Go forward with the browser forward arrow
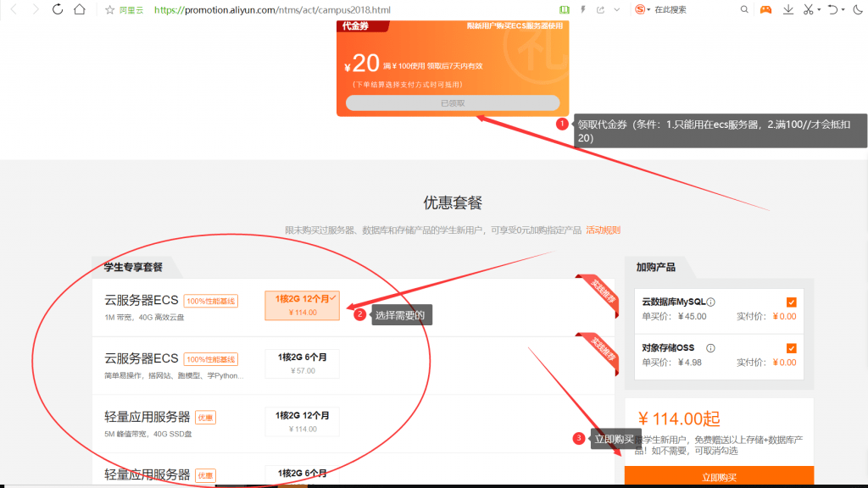 click(x=36, y=9)
